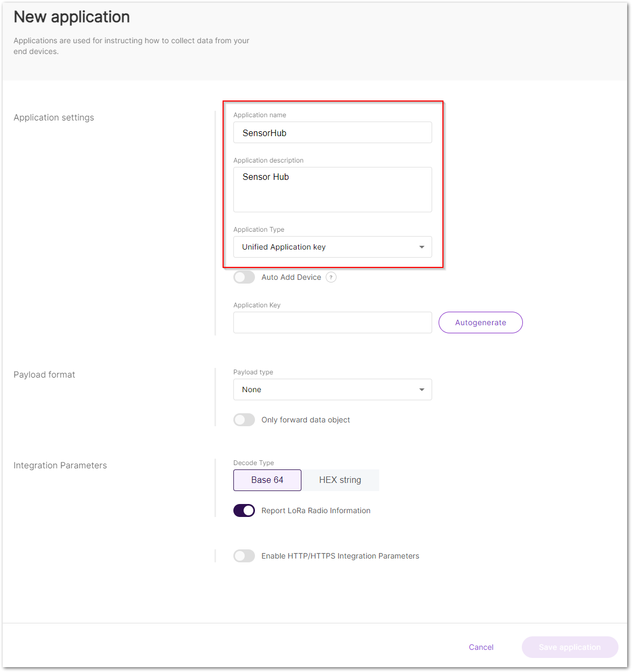Click inside Application description text area
This screenshot has width=632, height=672.
coord(333,190)
